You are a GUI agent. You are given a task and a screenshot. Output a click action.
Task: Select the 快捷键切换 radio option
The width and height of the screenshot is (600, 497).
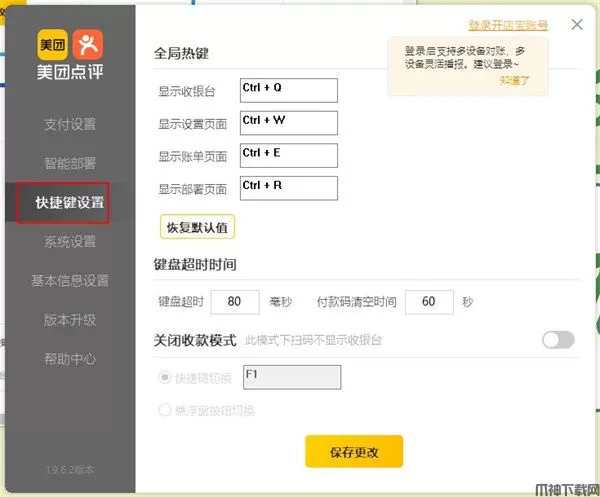tap(166, 377)
